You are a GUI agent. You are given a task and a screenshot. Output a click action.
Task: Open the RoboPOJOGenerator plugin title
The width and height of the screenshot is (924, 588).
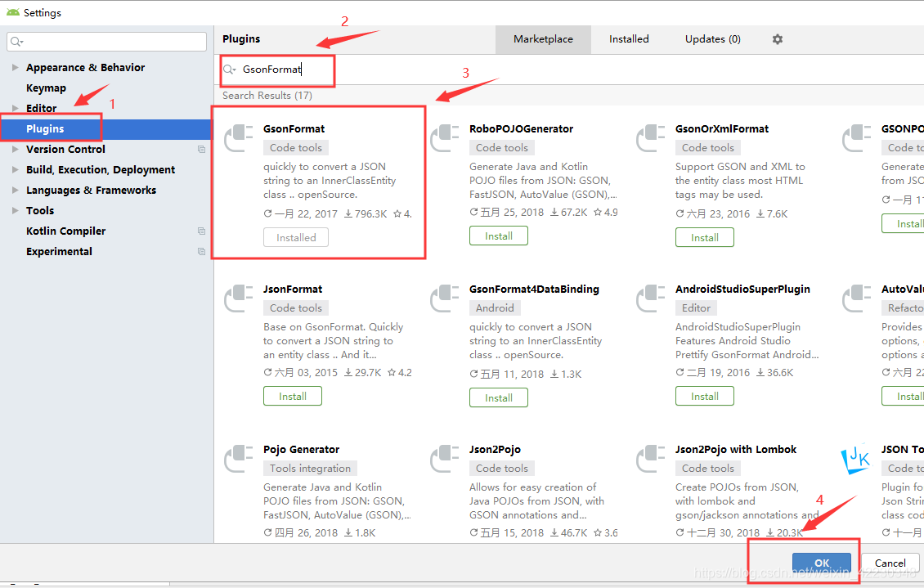tap(521, 129)
